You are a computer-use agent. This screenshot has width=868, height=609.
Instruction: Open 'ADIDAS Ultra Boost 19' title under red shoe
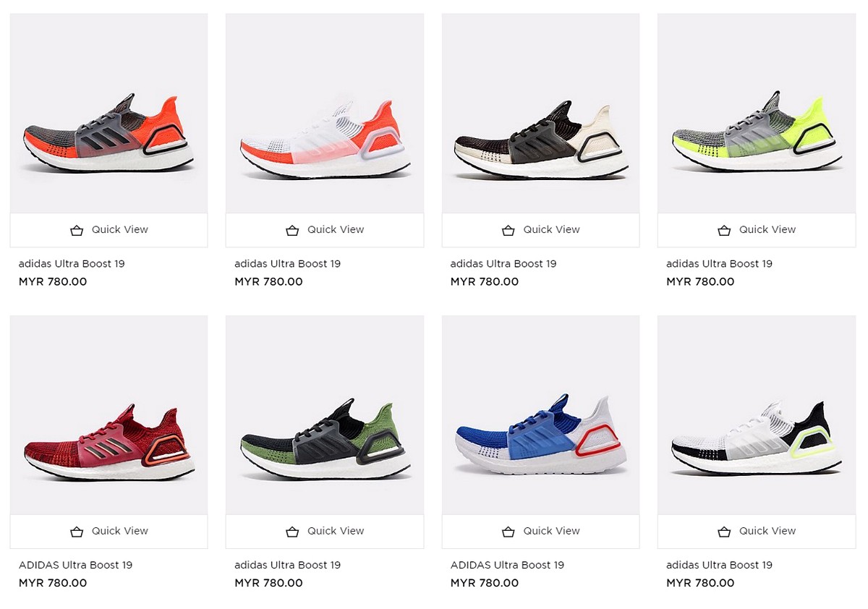(75, 565)
